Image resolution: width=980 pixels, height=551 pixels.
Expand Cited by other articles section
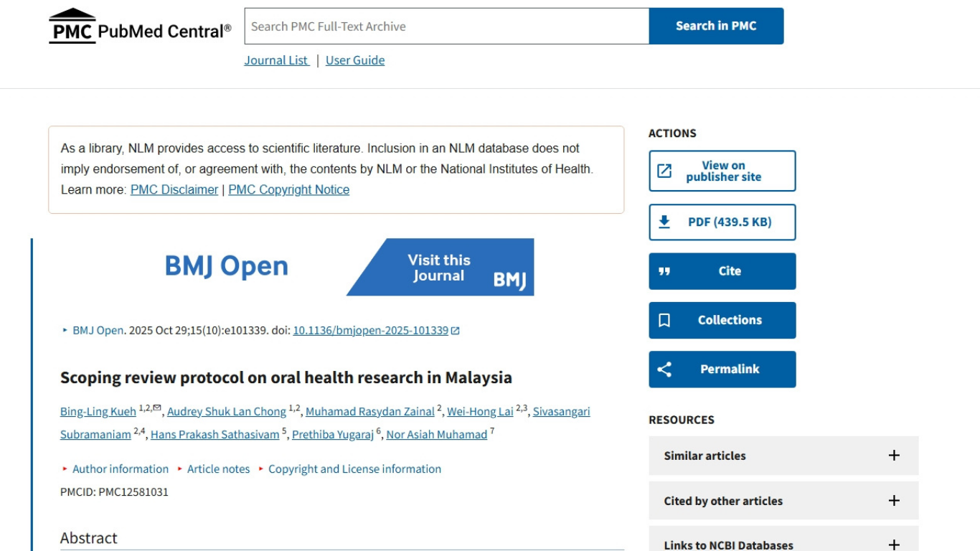(893, 501)
